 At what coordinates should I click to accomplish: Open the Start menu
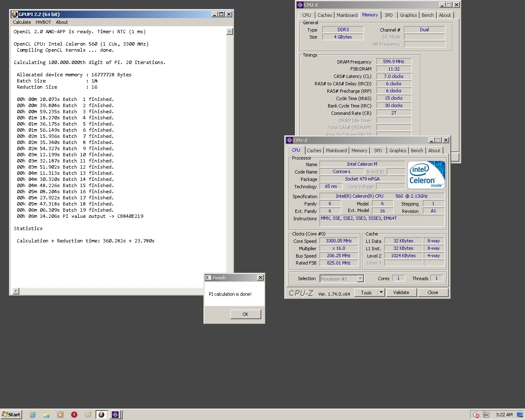pyautogui.click(x=11, y=415)
